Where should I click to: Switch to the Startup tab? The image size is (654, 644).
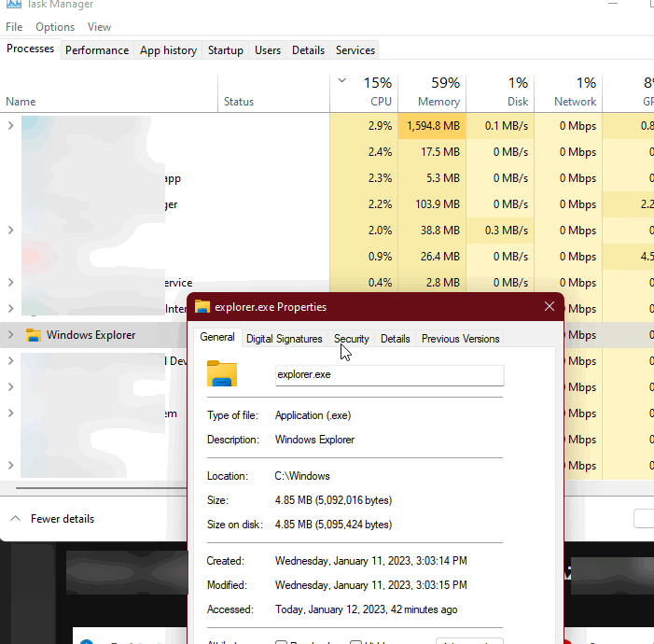(225, 50)
